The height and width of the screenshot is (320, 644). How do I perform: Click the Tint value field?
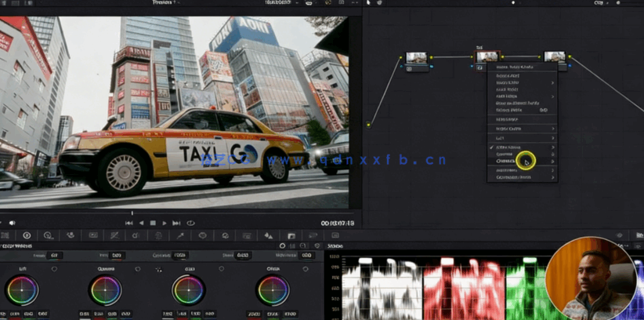pos(117,256)
